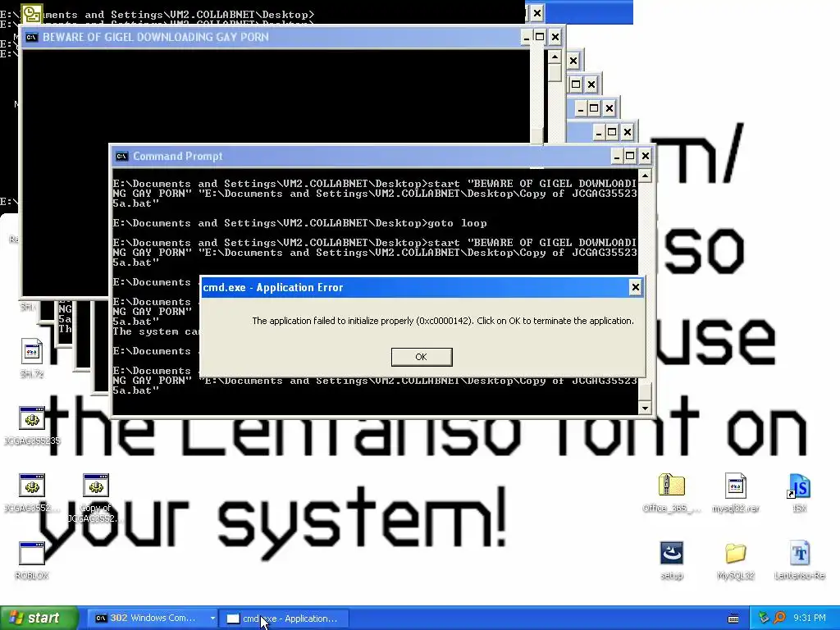This screenshot has width=840, height=630.
Task: Close the cmd.exe Application Error dialog
Action: [636, 288]
